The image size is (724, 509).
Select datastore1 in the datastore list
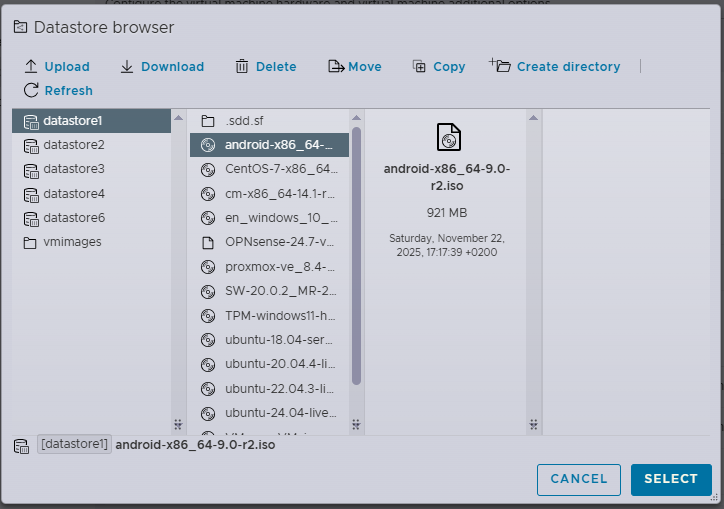91,121
